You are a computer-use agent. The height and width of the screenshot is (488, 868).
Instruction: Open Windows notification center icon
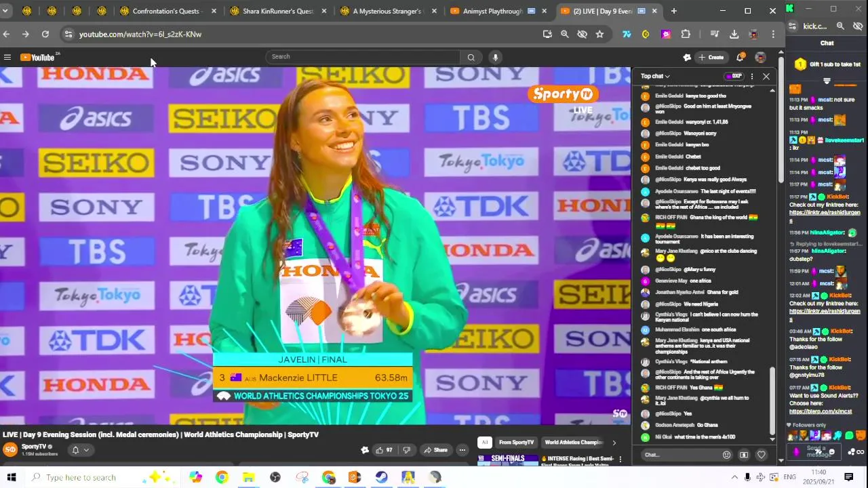point(848,477)
